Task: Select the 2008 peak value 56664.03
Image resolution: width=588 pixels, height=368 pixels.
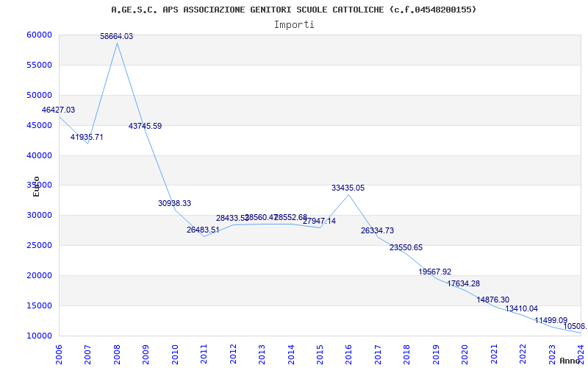Action: pos(117,36)
